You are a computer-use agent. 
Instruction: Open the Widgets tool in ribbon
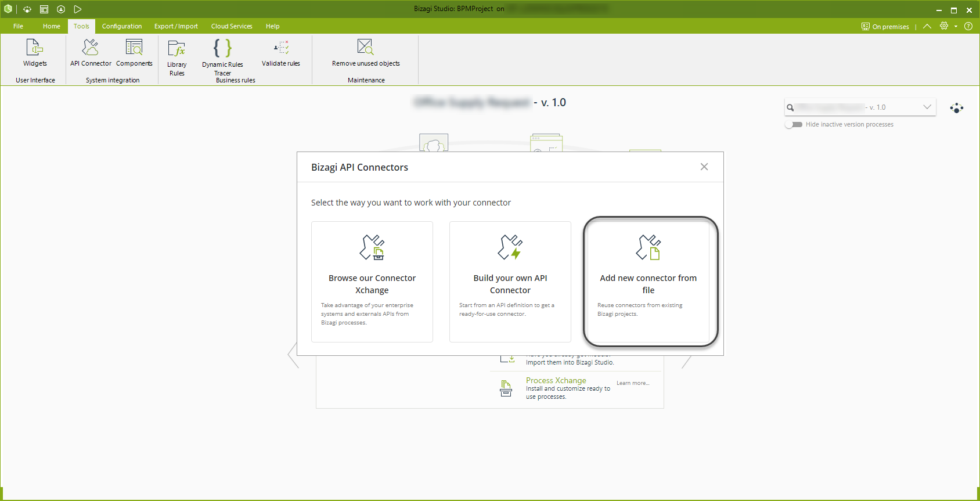coord(35,53)
